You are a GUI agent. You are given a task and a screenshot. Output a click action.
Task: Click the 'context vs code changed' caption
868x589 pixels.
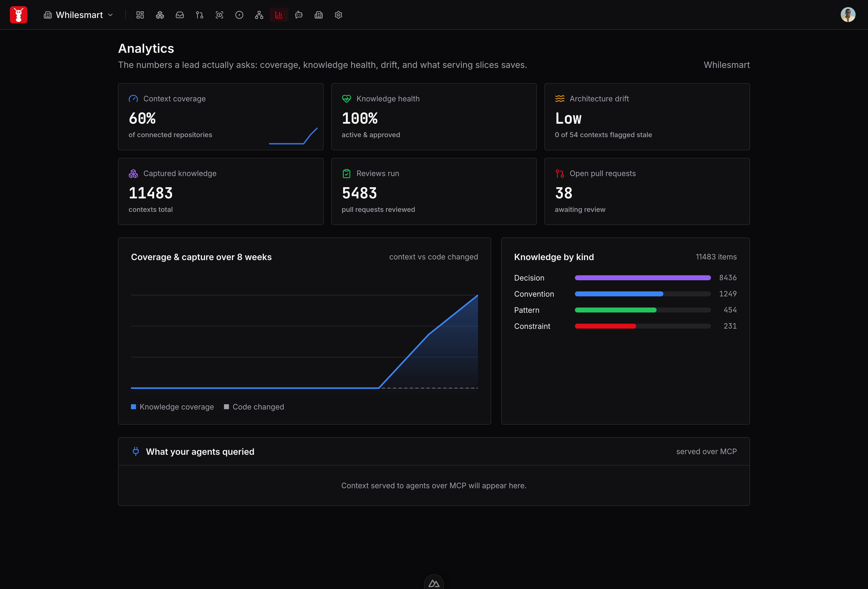point(434,257)
